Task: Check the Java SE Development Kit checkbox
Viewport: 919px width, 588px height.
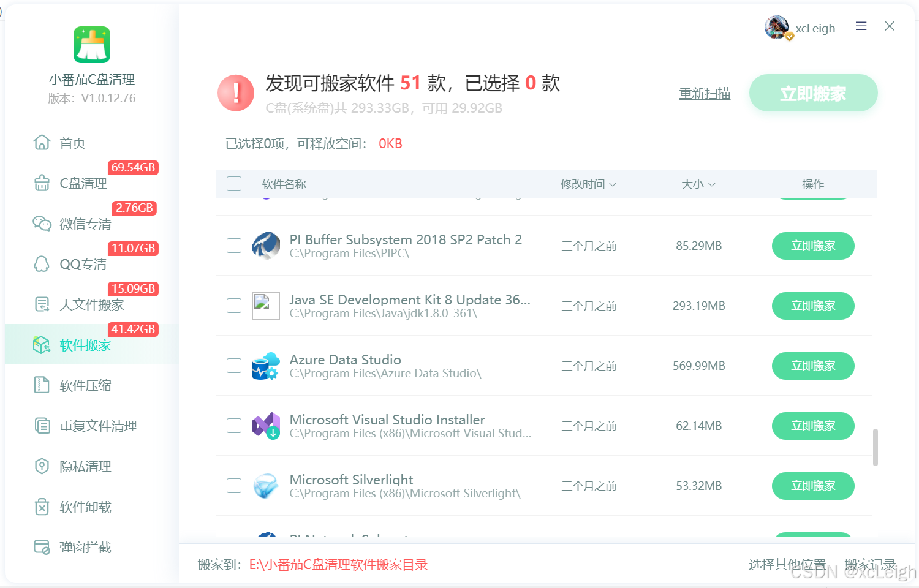Action: (234, 306)
